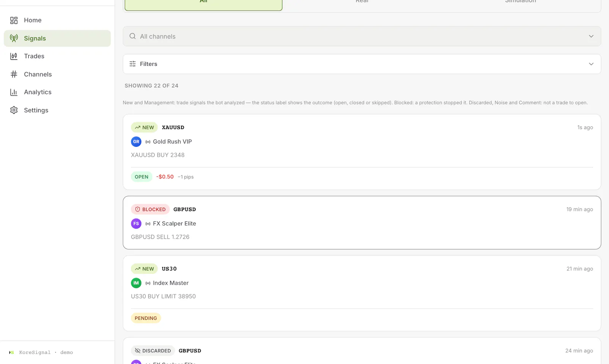The width and height of the screenshot is (609, 364).
Task: Go to the Channels page label
Action: point(38,74)
